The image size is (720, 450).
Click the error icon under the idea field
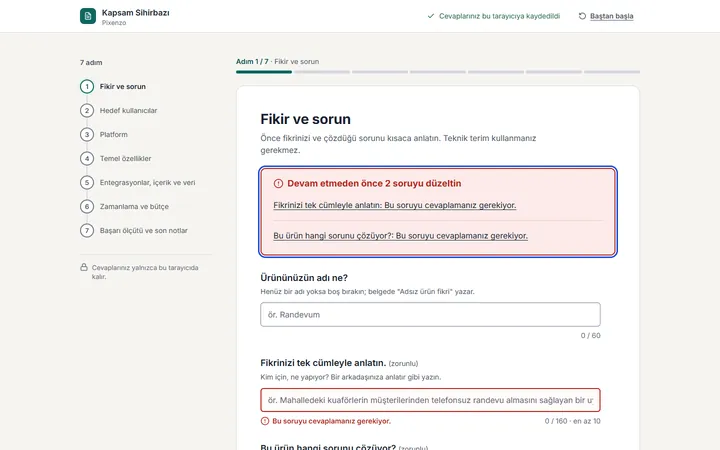[265, 421]
